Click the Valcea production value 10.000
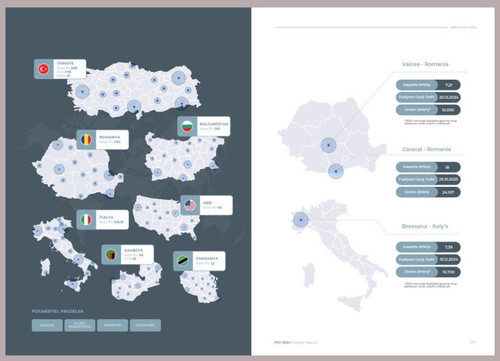Screen dimensions: 500x361 (x=448, y=110)
